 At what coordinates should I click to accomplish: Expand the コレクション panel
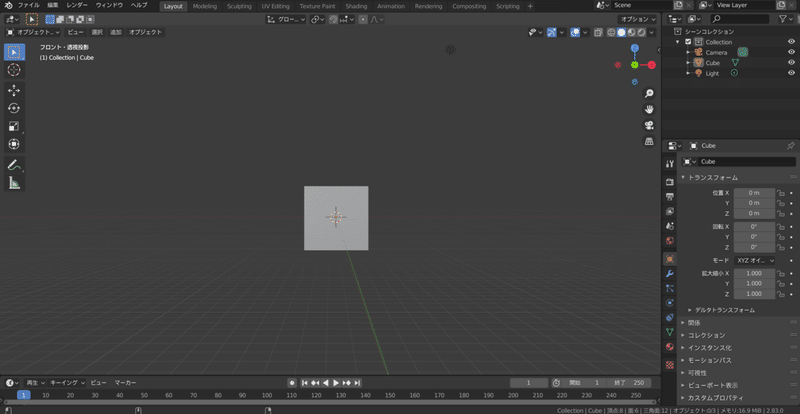click(x=706, y=335)
